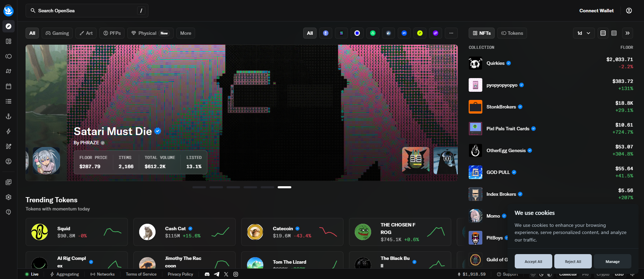
Task: Filter by Ethereum chain icon
Action: coord(326,33)
